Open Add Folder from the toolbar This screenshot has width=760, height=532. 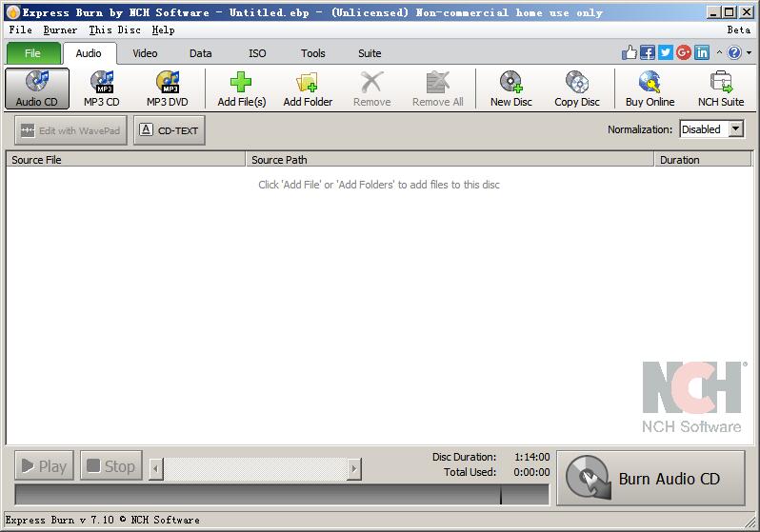(308, 89)
